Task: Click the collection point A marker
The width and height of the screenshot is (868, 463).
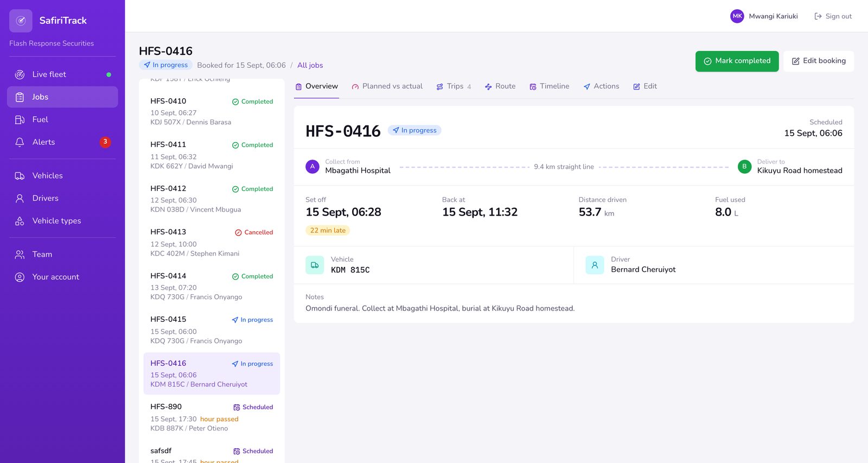Action: (x=312, y=167)
